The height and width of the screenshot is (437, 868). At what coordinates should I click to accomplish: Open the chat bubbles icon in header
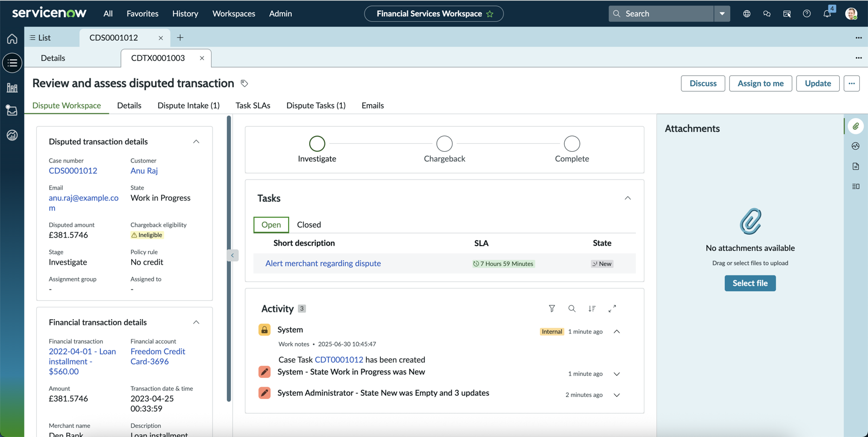point(767,14)
